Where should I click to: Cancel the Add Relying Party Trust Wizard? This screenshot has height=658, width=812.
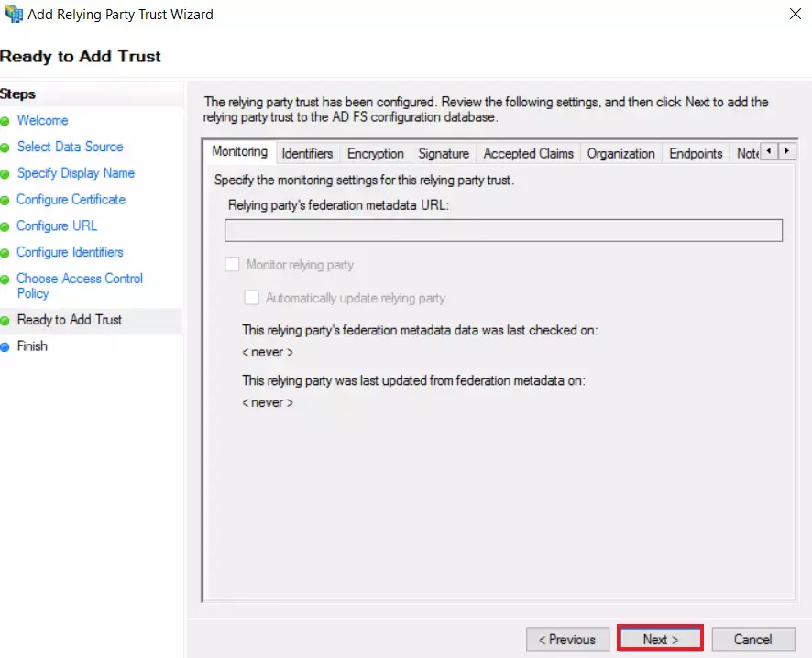tap(752, 639)
